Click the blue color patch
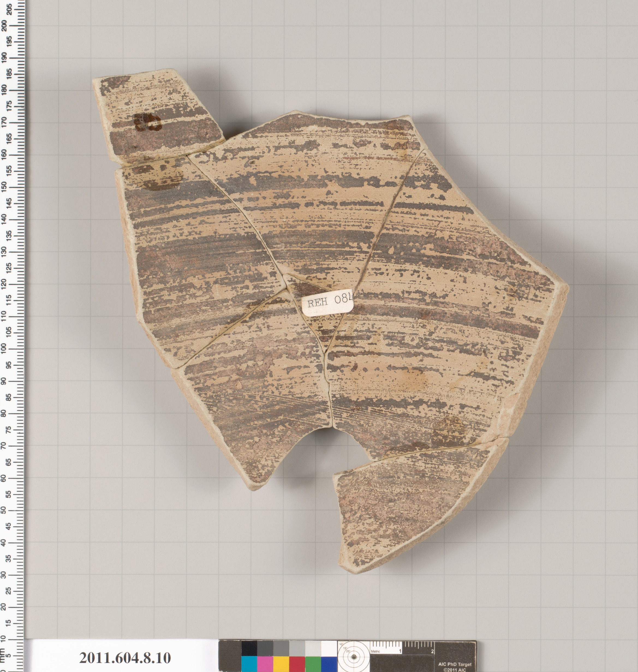The width and height of the screenshot is (638, 672). pyautogui.click(x=329, y=664)
